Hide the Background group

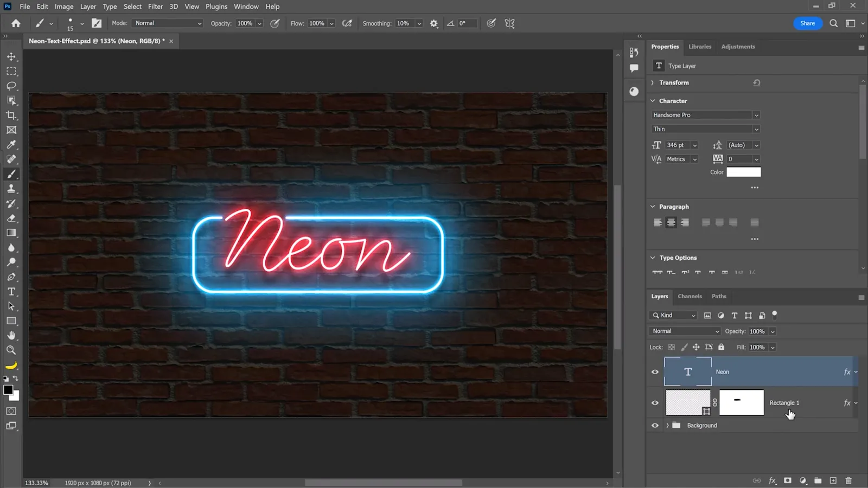[x=655, y=426]
